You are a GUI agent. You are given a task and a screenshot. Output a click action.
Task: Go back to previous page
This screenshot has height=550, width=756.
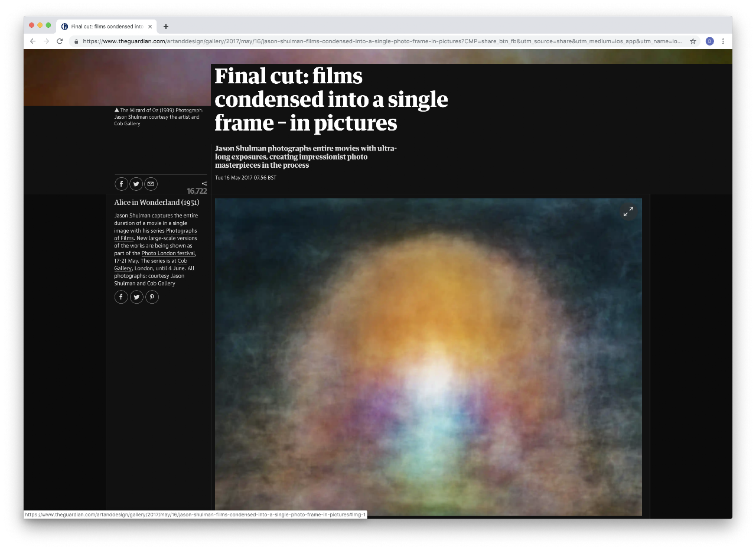[x=32, y=41]
